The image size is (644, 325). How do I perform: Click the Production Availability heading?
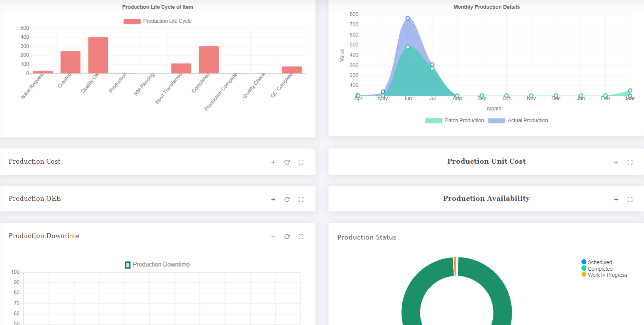point(487,199)
